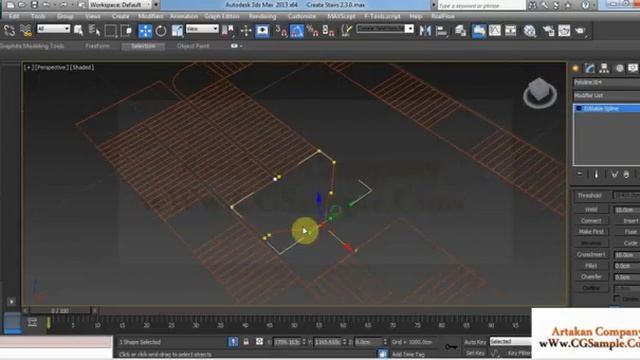
Task: Click the CrossInsert button
Action: pyautogui.click(x=591, y=254)
